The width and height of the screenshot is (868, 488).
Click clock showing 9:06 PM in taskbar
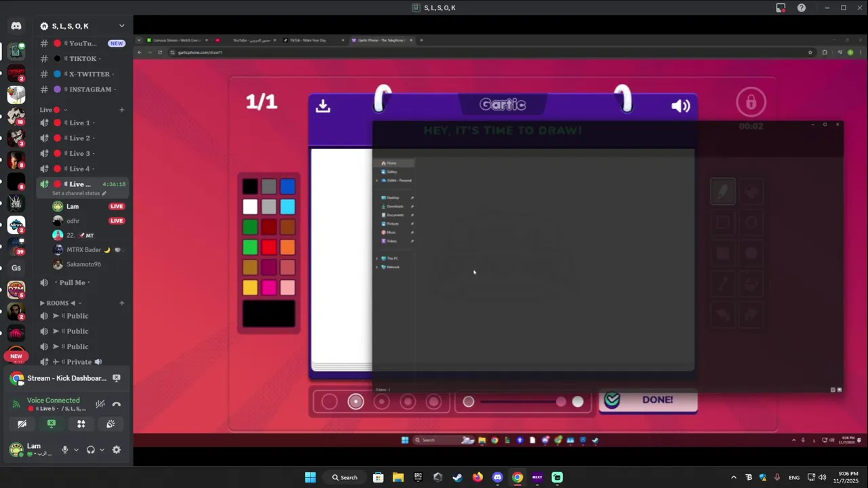(x=848, y=477)
